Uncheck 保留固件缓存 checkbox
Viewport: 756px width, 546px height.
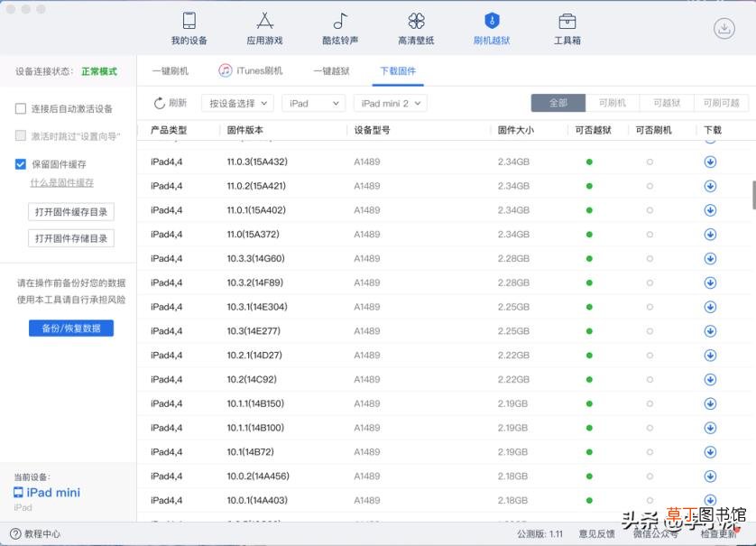20,164
